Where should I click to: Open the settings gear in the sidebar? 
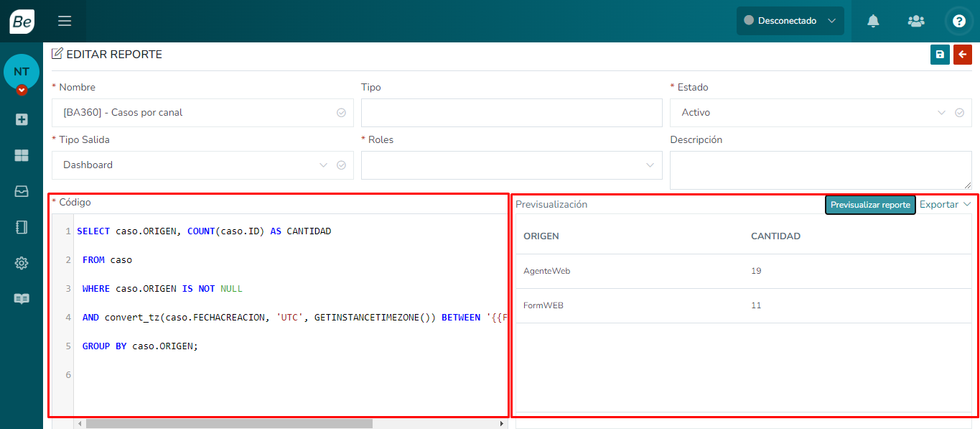click(22, 263)
